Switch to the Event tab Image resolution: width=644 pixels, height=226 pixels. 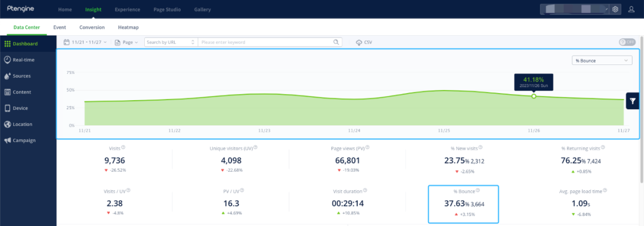point(60,27)
